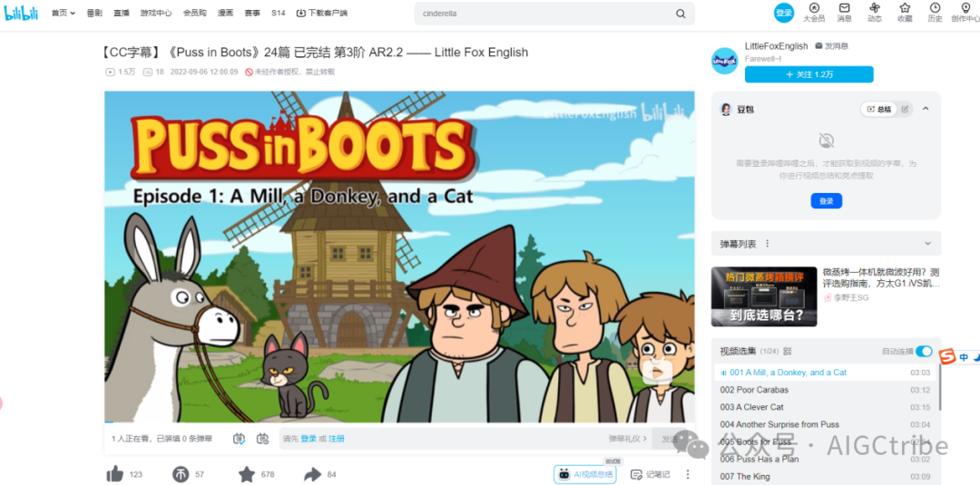Open 番剧 in top navigation
The width and height of the screenshot is (980, 485).
point(94,13)
